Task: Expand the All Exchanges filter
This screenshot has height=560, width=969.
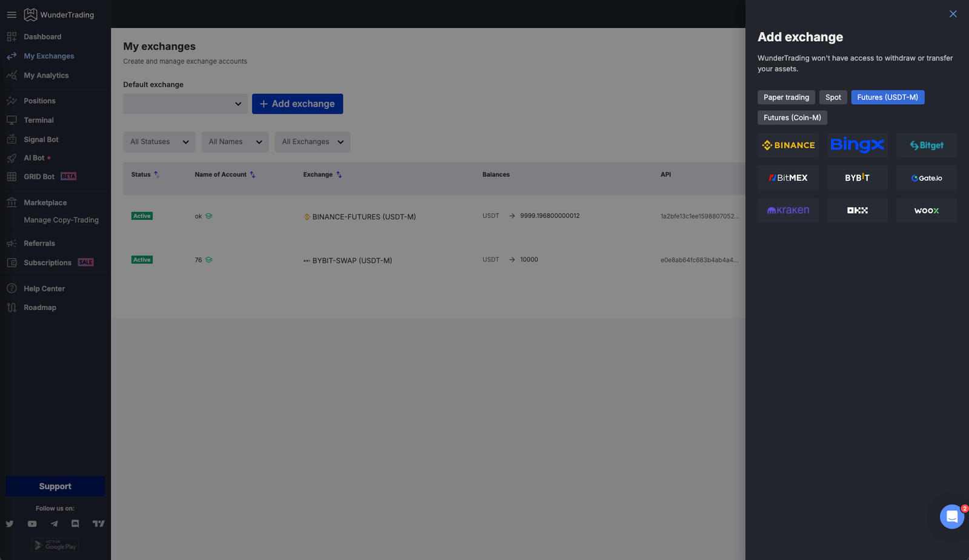Action: coord(313,142)
